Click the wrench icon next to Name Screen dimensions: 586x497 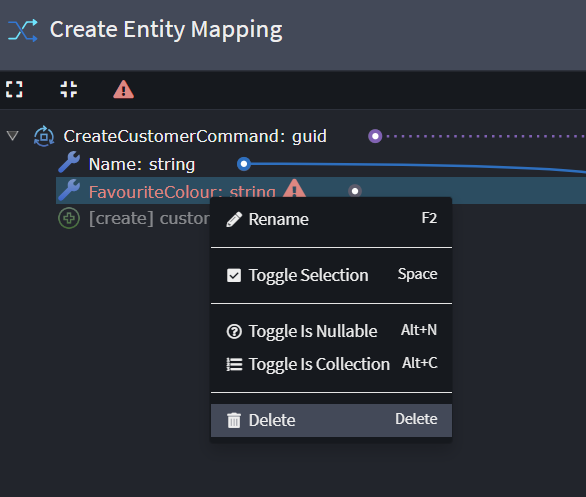point(69,162)
